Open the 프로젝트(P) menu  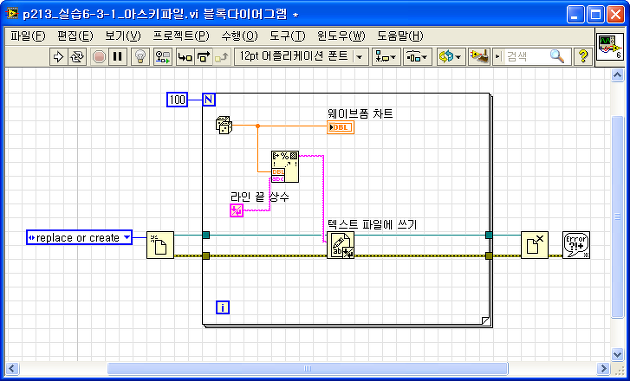pos(181,36)
